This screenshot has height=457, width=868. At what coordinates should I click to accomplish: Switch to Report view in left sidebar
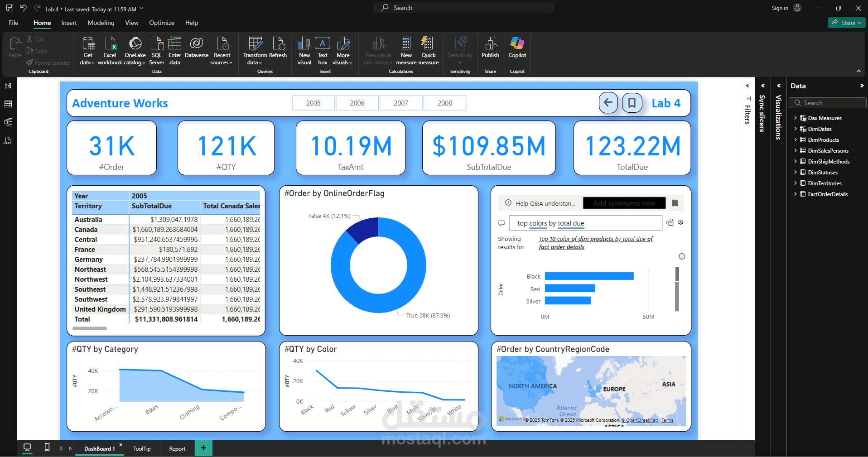click(8, 86)
